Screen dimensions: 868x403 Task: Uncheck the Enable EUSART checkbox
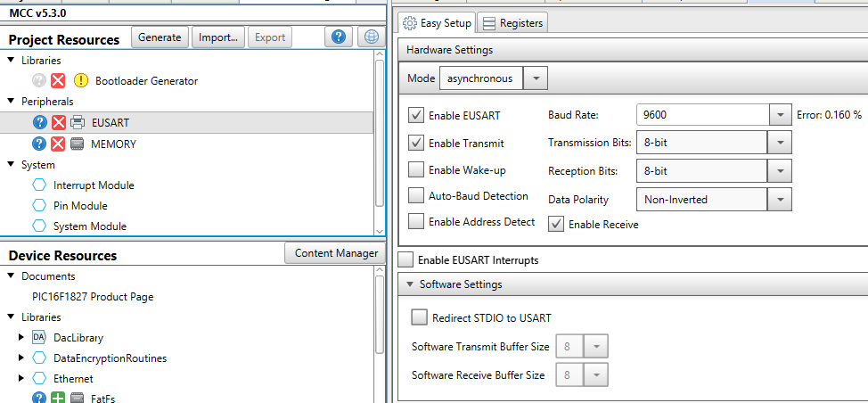pos(416,116)
